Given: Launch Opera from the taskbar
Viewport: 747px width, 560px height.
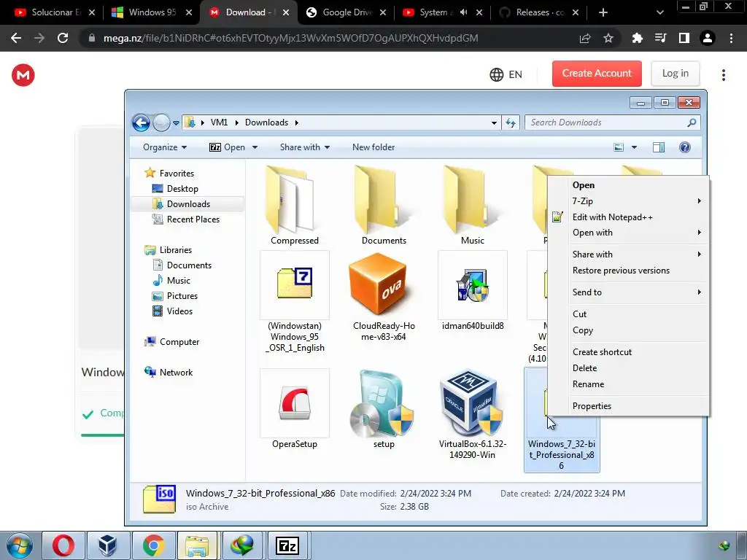Looking at the screenshot, I should coord(63,545).
